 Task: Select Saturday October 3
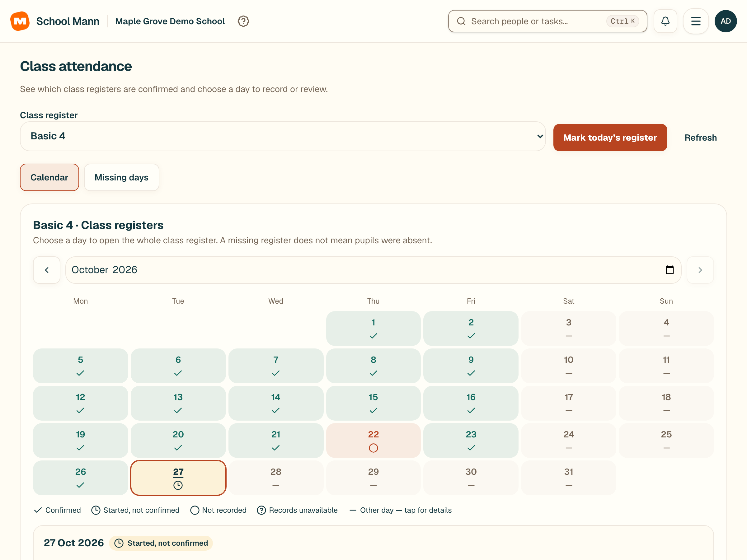(568, 329)
